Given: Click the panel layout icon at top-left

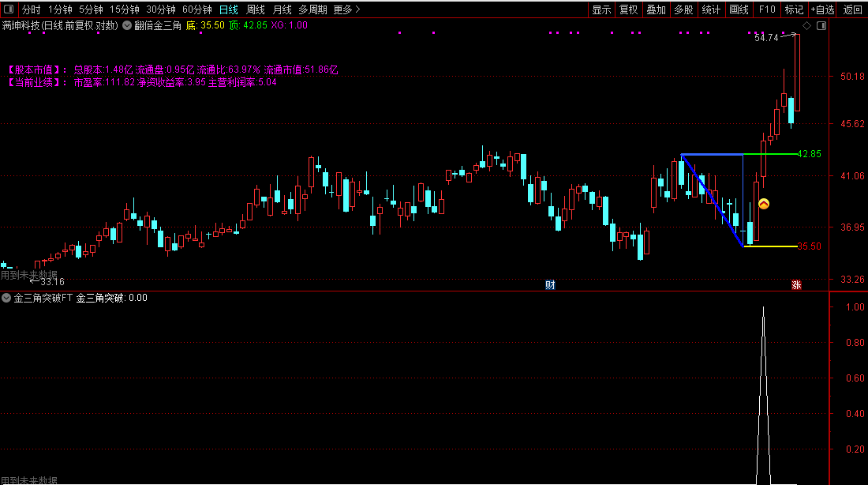Looking at the screenshot, I should click(x=9, y=9).
